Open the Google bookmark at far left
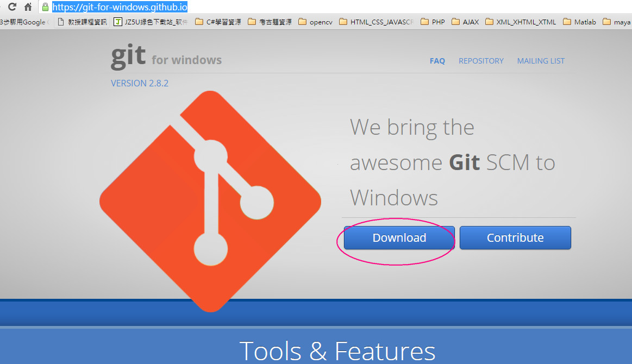 pos(24,22)
